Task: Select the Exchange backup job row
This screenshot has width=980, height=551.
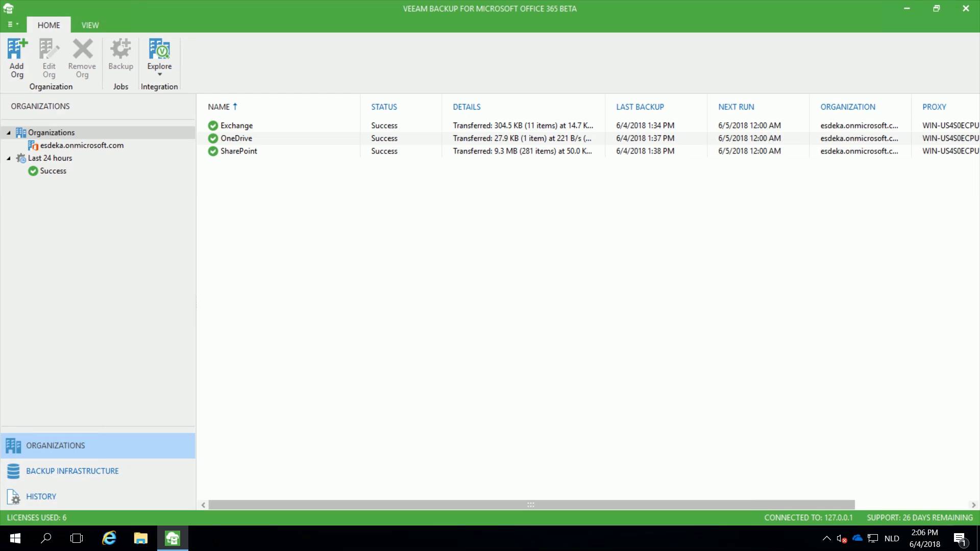Action: (x=236, y=126)
